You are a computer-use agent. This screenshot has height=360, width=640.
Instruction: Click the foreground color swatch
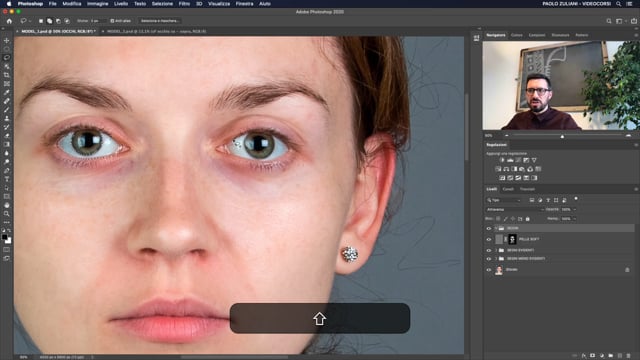(4, 237)
